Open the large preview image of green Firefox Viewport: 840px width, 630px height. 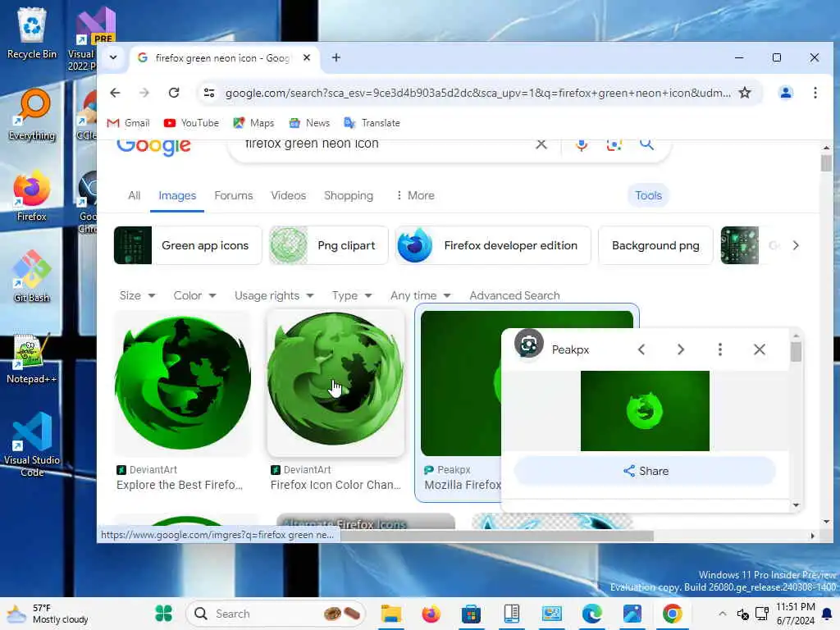[x=645, y=411]
